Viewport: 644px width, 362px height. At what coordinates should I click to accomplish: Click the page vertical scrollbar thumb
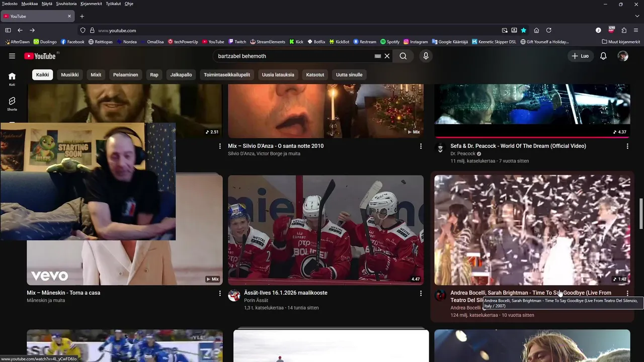coord(641,213)
